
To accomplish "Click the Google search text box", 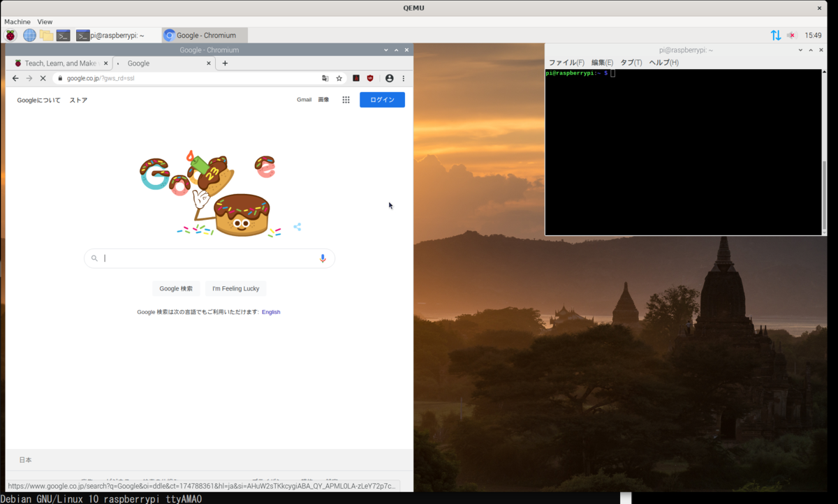I will click(209, 258).
